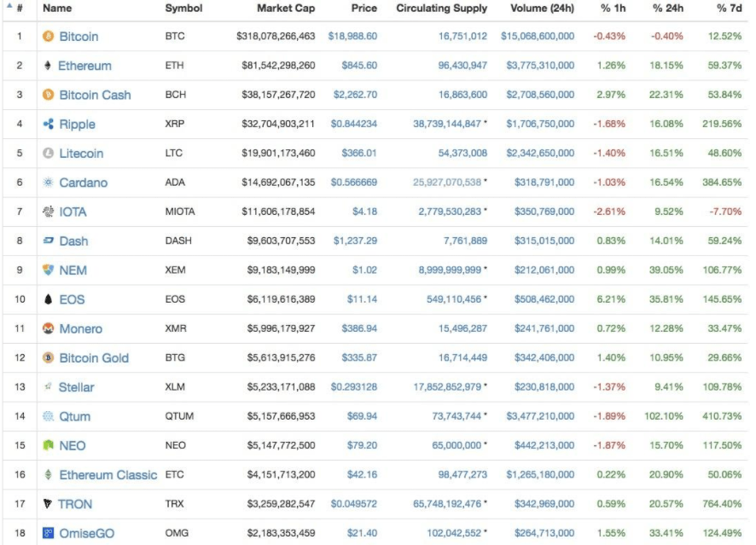Open the Qtum name link
Screen dimensions: 756x545
click(x=75, y=416)
